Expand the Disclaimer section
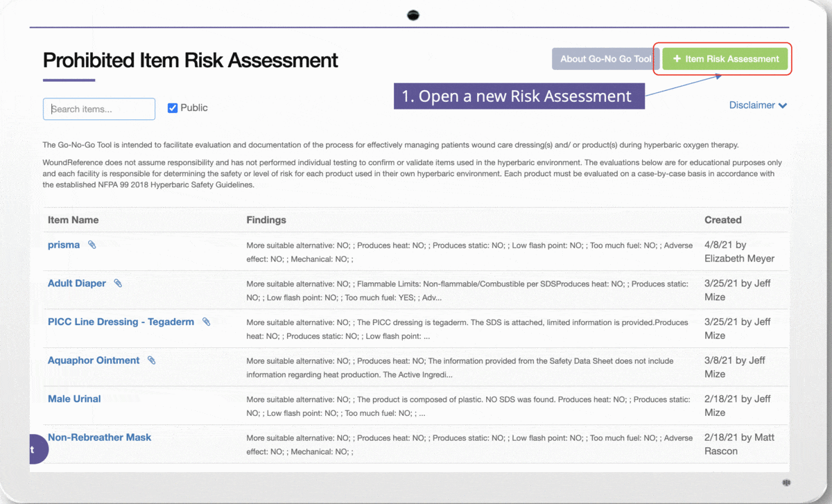832x504 pixels. pos(758,105)
